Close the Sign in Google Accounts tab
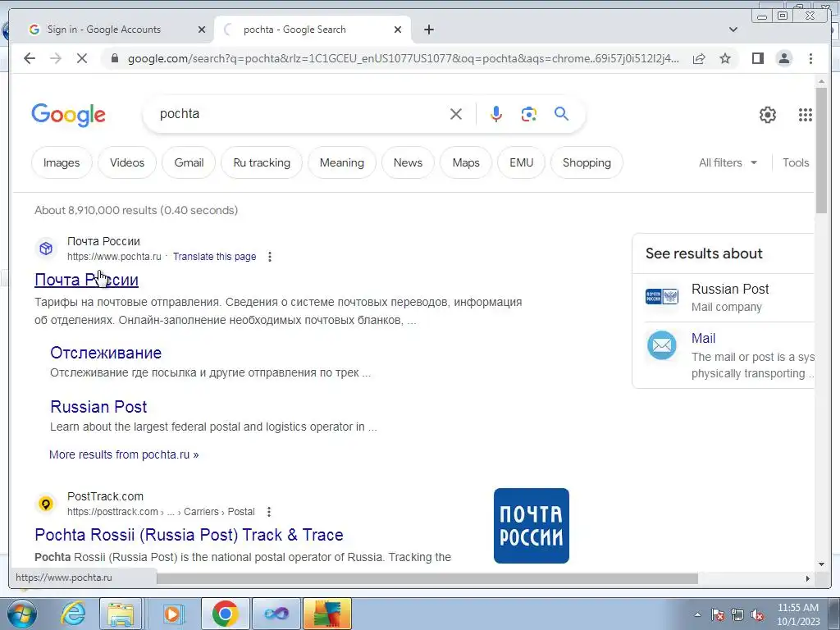Viewport: 840px width, 630px height. (x=202, y=30)
